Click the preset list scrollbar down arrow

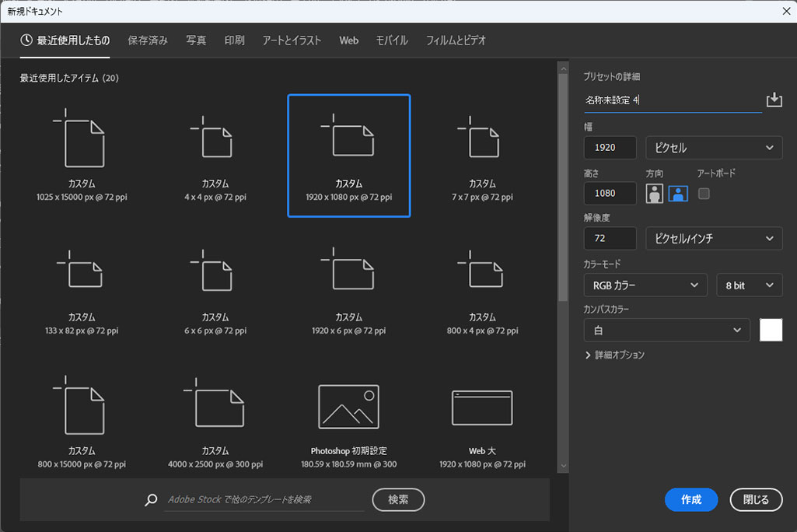coord(563,466)
